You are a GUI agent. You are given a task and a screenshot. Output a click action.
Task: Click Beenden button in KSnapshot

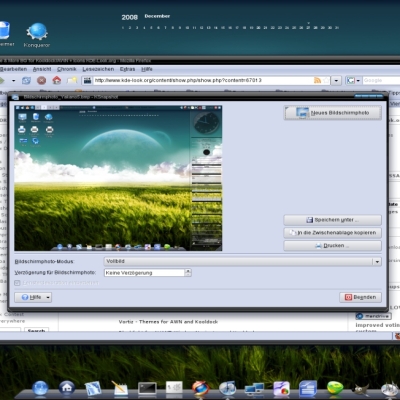361,297
